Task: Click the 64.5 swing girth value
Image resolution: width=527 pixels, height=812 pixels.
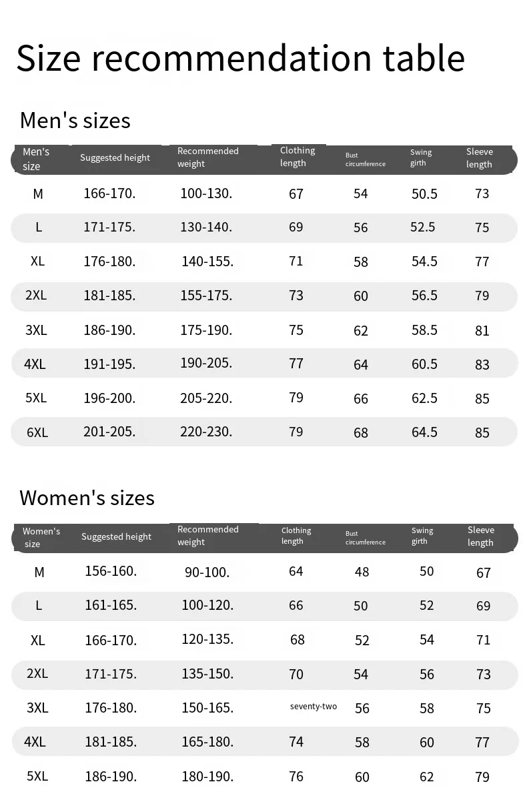Action: pos(424,432)
